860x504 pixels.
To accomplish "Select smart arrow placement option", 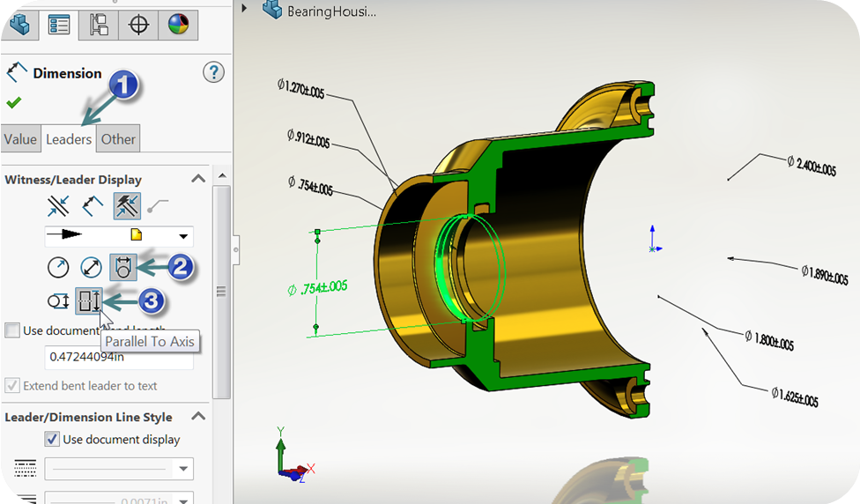I will pyautogui.click(x=127, y=206).
